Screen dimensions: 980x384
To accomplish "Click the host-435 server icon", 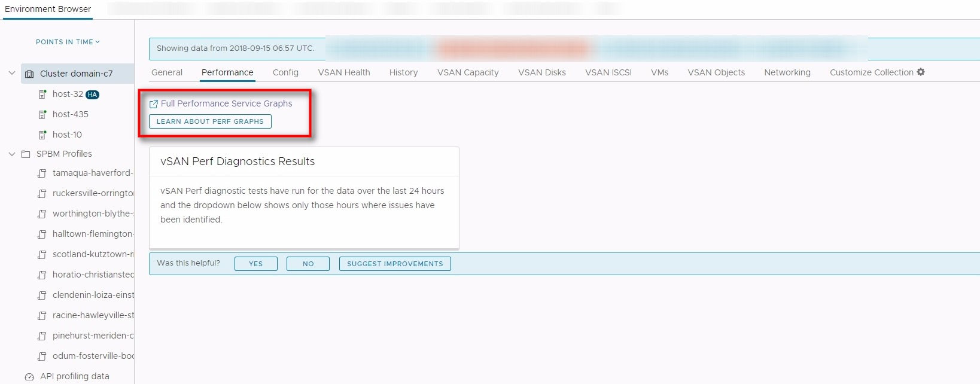I will [42, 114].
